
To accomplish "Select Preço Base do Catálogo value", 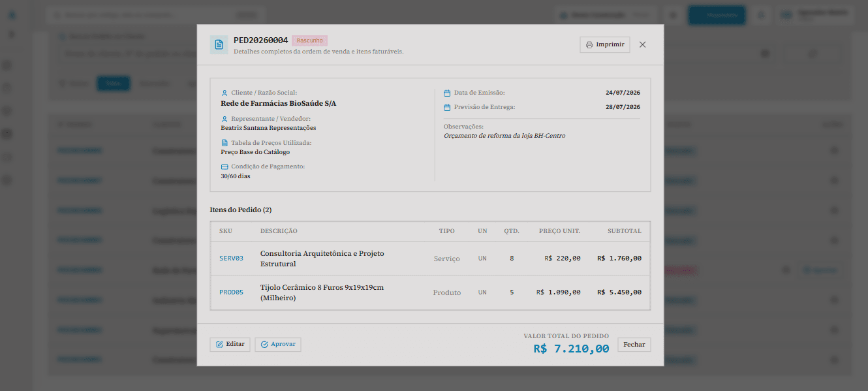I will pyautogui.click(x=255, y=151).
